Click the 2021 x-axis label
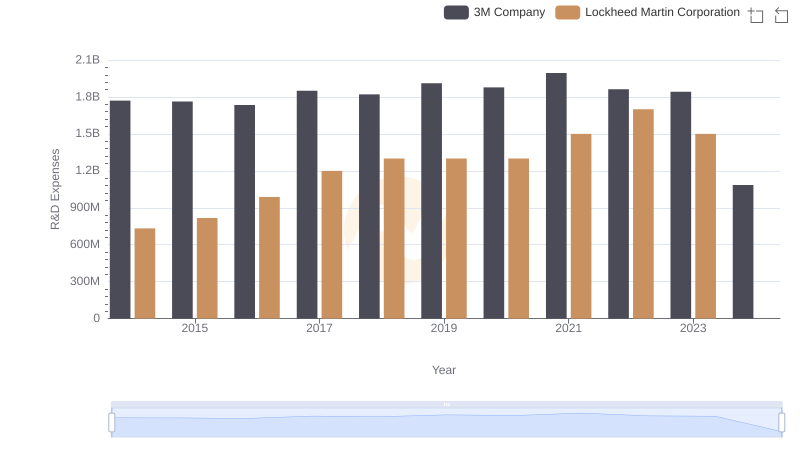 [x=568, y=328]
